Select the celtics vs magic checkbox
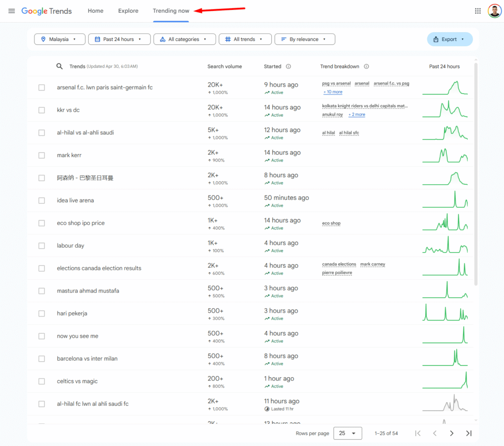The width and height of the screenshot is (504, 446). click(x=42, y=382)
